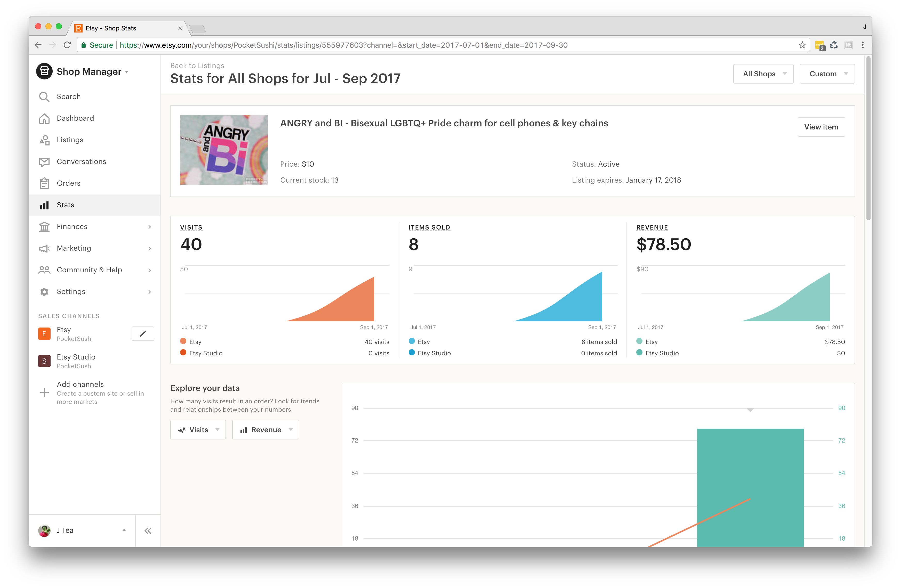Click the browser forward arrow

pos(53,45)
